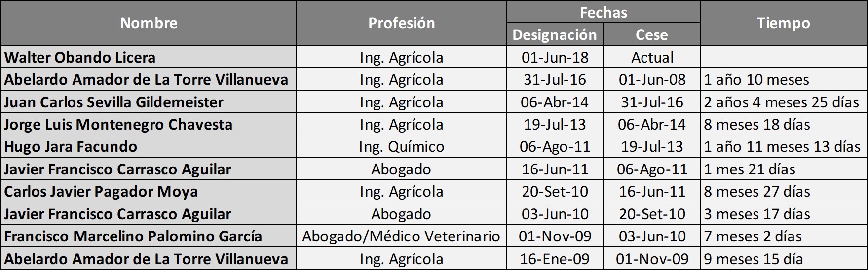
Task: Click the Hugo Jara Facundo name cell
Action: click(x=71, y=147)
